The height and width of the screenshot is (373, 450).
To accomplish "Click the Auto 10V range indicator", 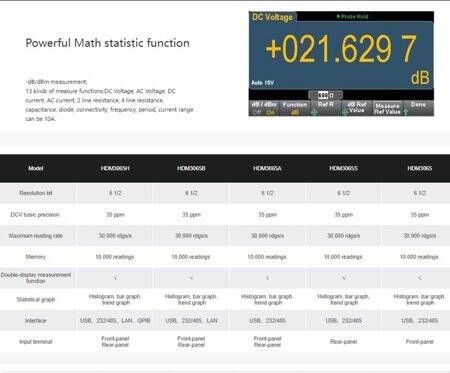I will tap(262, 83).
